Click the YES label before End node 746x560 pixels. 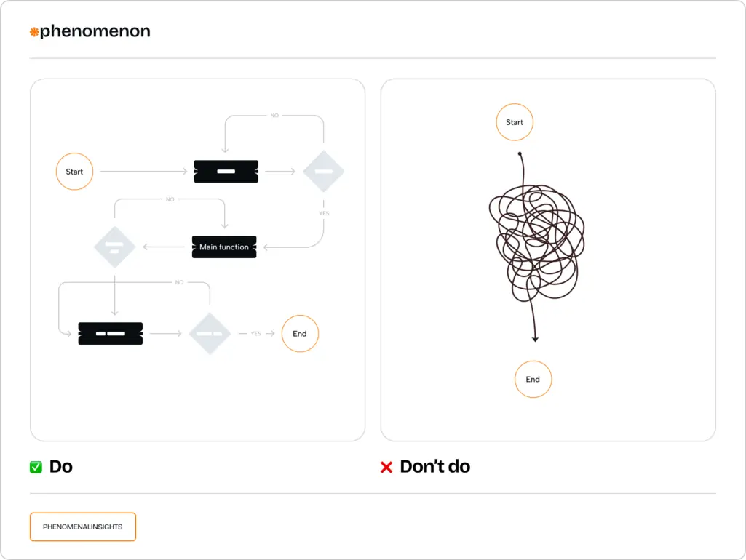click(256, 334)
